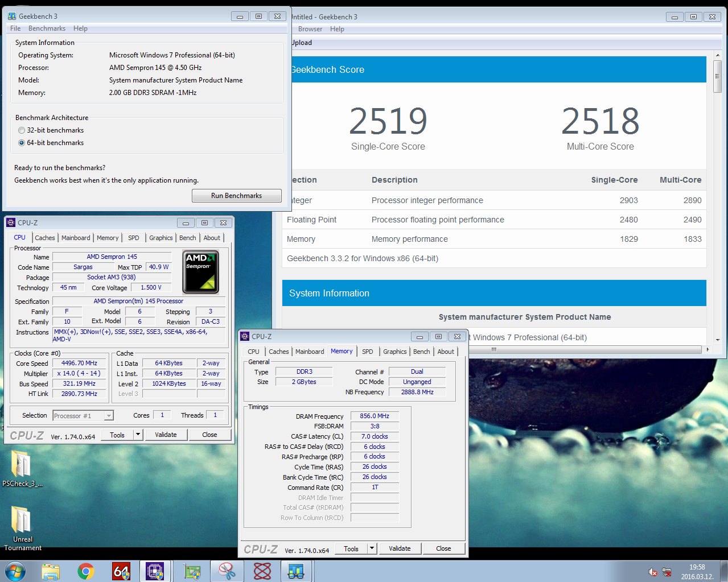Screen dimensions: 728x582
Task: Launch Google Chrome from the taskbar
Action: [86, 571]
